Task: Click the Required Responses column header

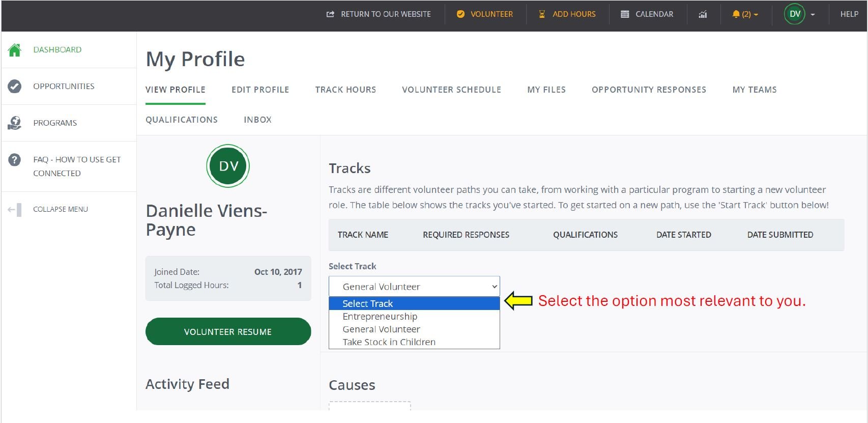Action: [466, 235]
